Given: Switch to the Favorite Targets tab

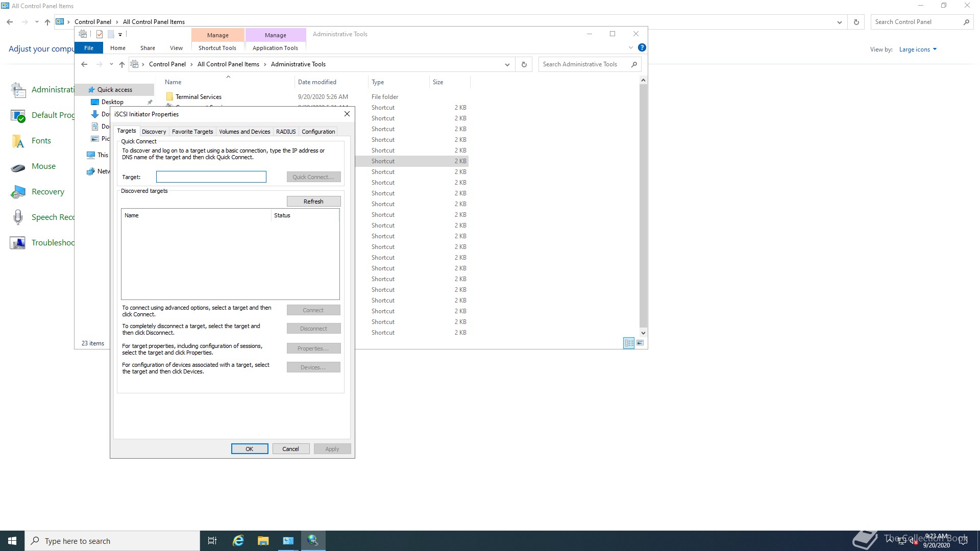Looking at the screenshot, I should [192, 132].
